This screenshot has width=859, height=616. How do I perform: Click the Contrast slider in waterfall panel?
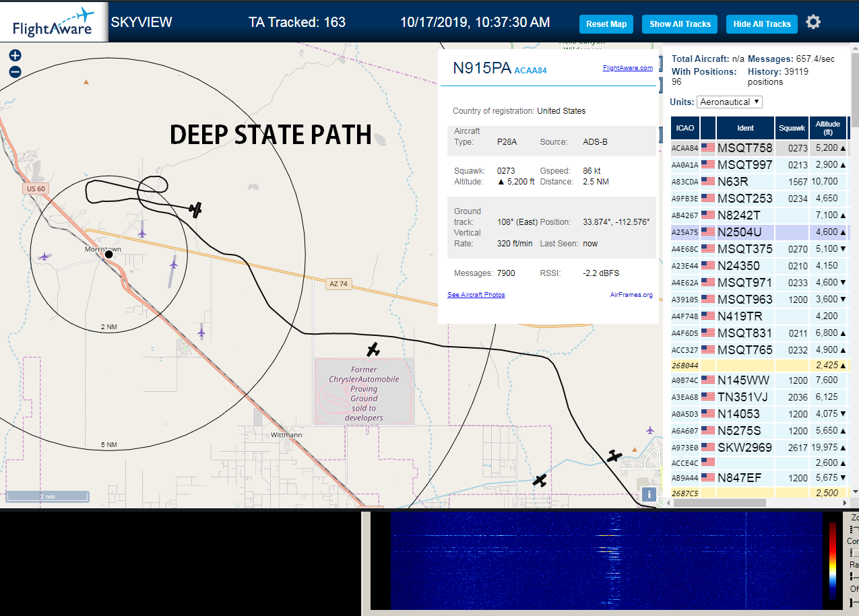pos(854,553)
